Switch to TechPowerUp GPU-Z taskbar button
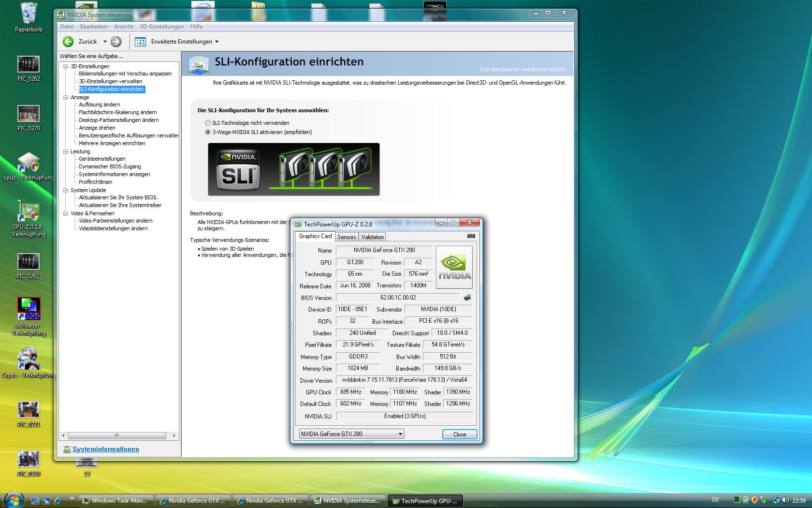 [425, 501]
